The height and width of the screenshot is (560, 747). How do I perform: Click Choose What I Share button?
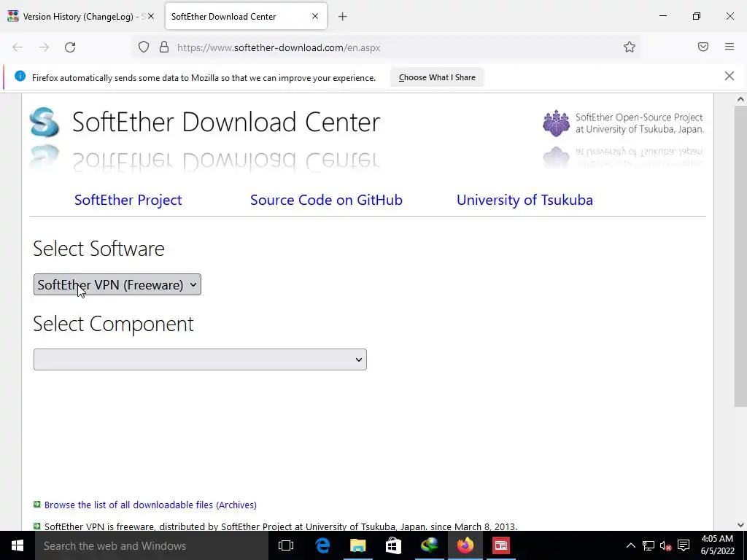tap(437, 77)
